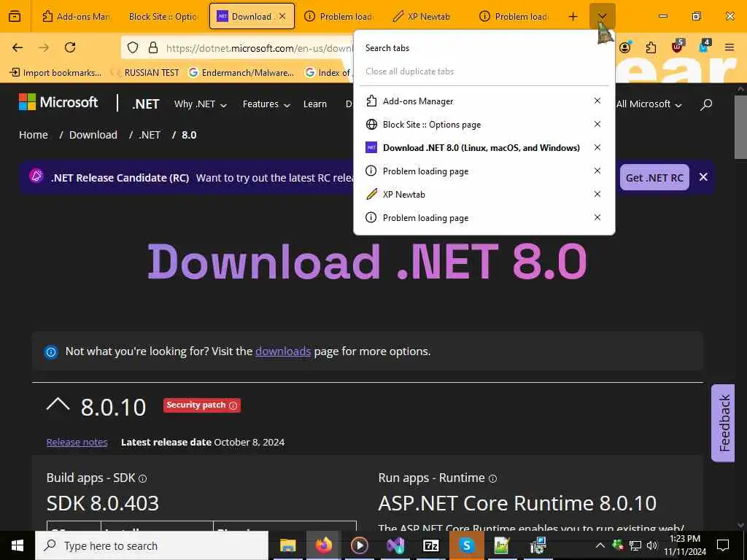
Task: Open the notification center icon
Action: click(x=723, y=545)
